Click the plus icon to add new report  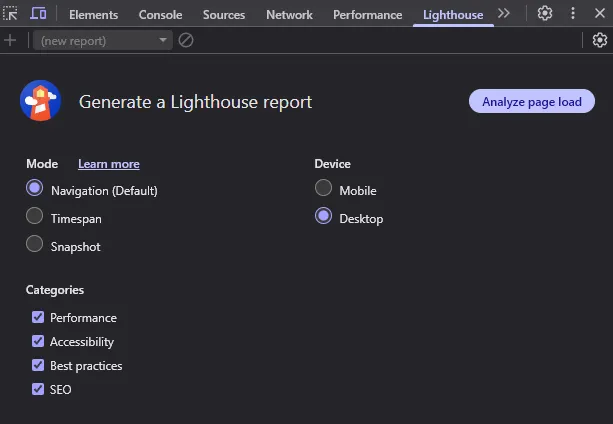coord(10,40)
